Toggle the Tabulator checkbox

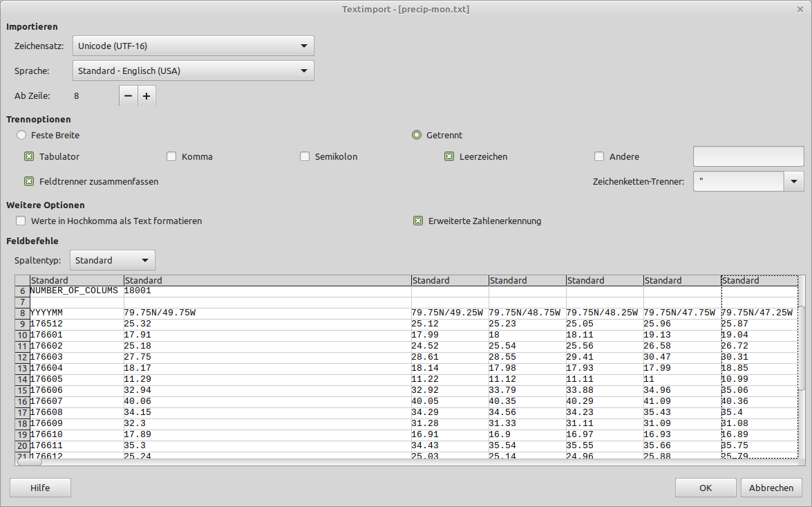pyautogui.click(x=29, y=157)
